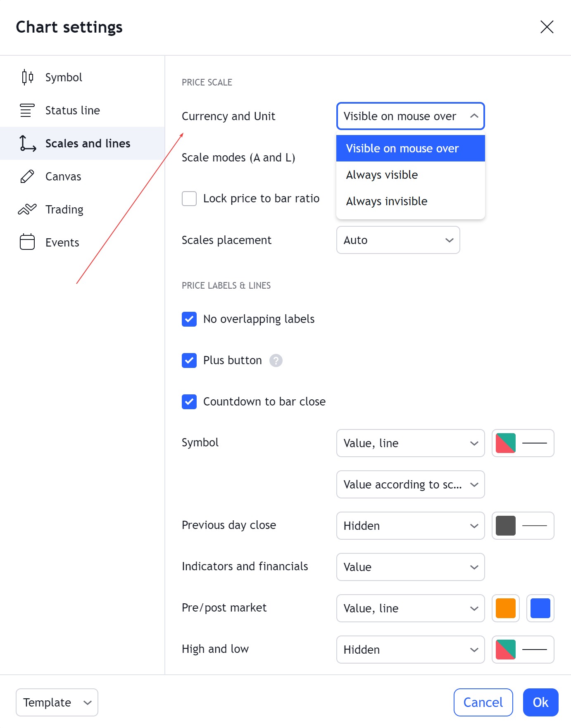
Task: Choose Always invisible from the list
Action: pos(387,202)
